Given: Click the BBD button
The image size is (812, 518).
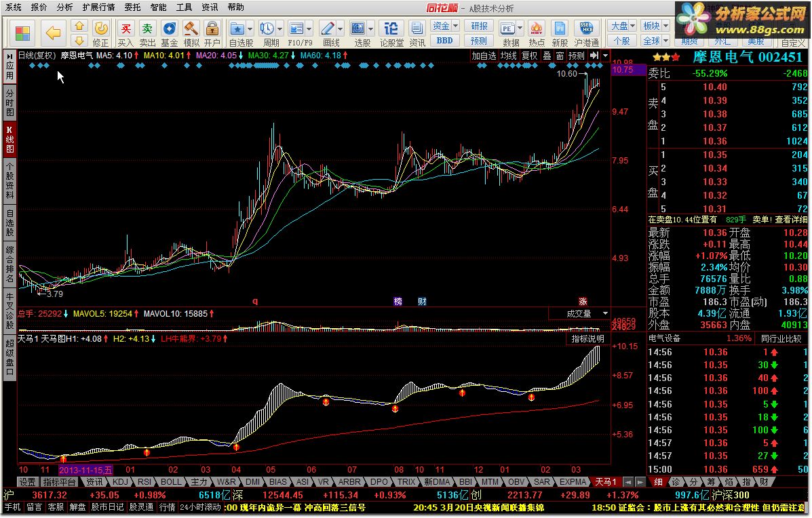Looking at the screenshot, I should [x=445, y=41].
